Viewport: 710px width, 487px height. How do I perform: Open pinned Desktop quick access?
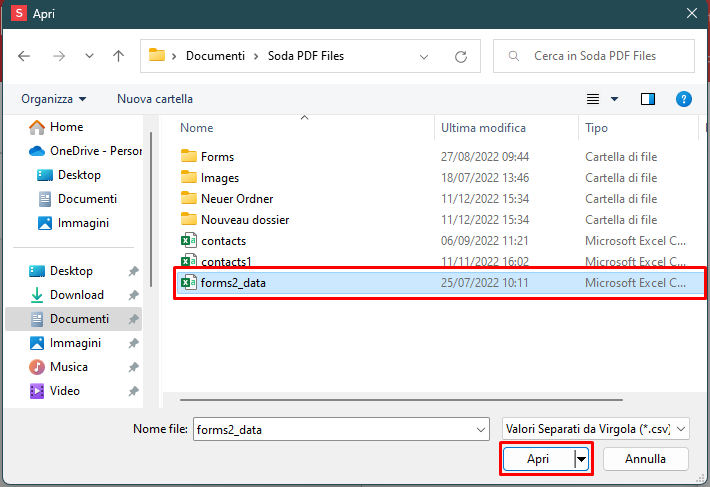(61, 271)
